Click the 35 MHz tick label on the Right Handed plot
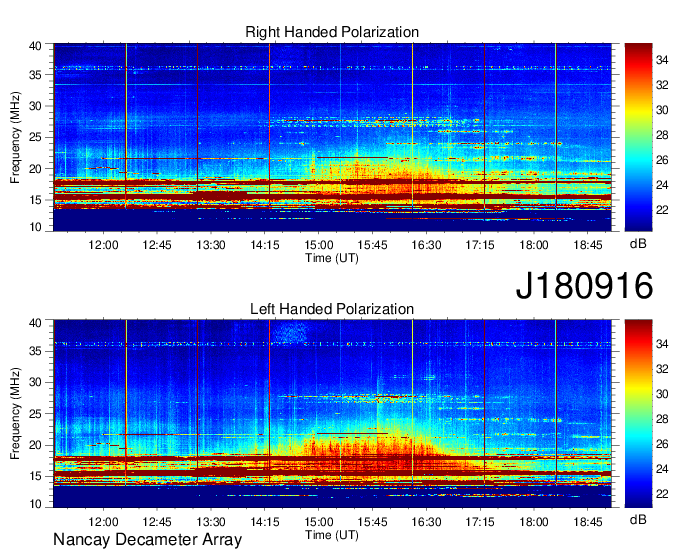This screenshot has height=552, width=680. click(x=35, y=75)
